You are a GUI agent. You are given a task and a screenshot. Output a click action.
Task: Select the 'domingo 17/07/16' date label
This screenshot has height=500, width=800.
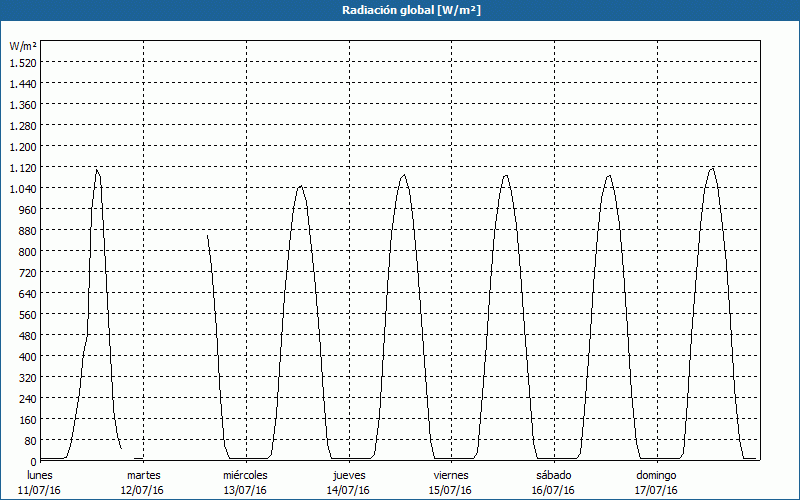tap(656, 482)
